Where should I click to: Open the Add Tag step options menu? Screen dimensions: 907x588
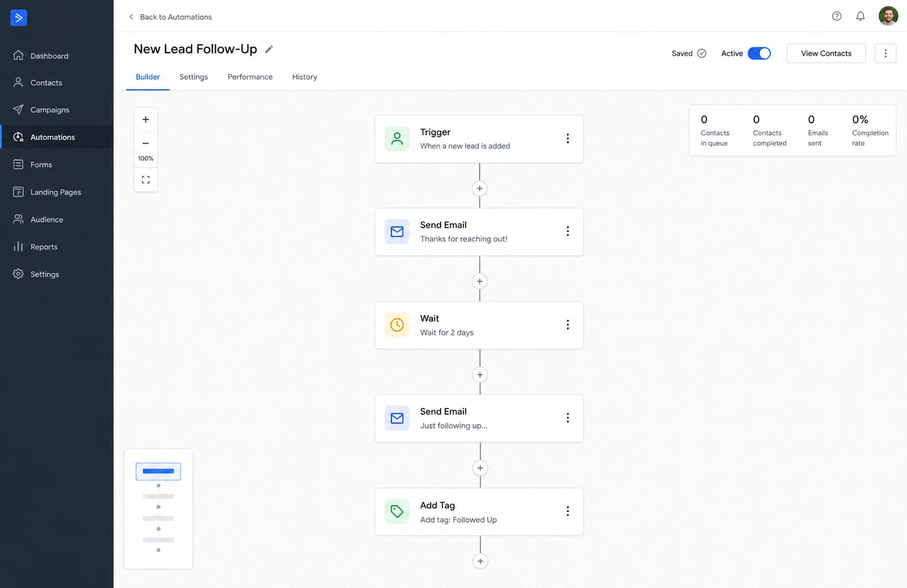pyautogui.click(x=568, y=511)
